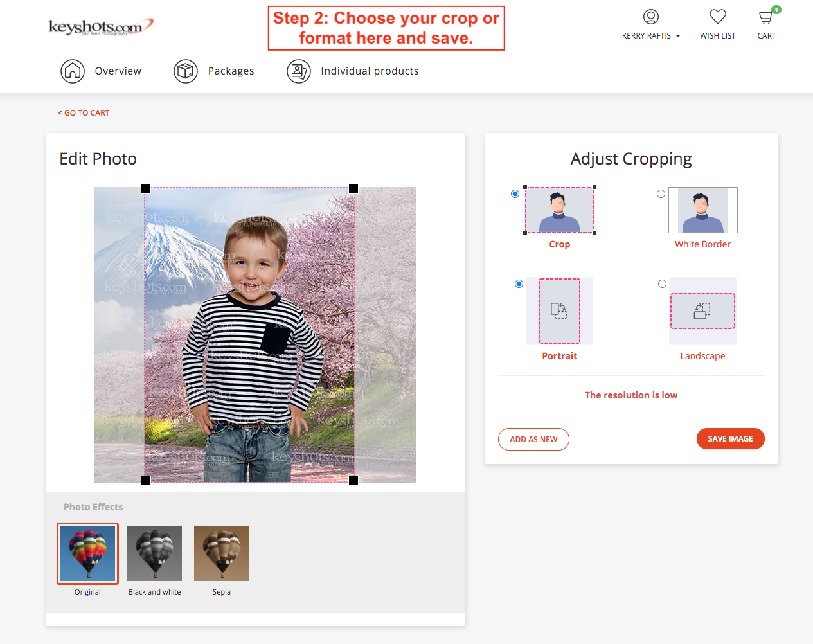The image size is (813, 644).
Task: Click the Overview home icon
Action: click(73, 71)
